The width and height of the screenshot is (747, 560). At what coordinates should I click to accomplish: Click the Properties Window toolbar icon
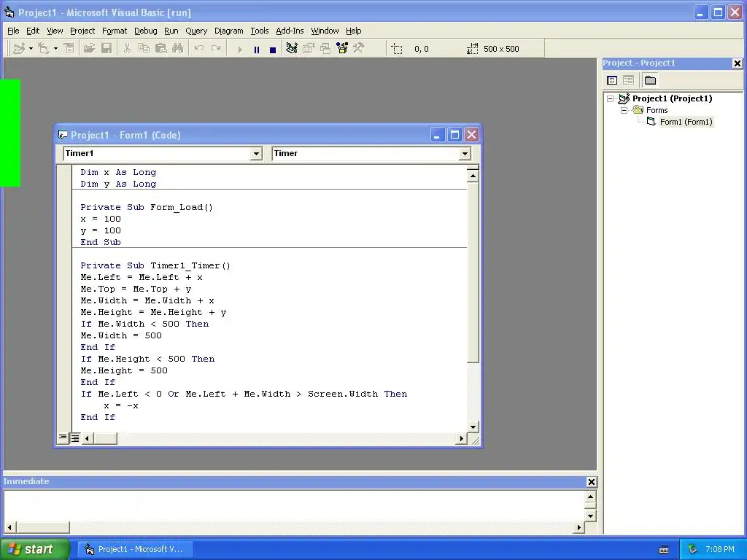pyautogui.click(x=309, y=49)
